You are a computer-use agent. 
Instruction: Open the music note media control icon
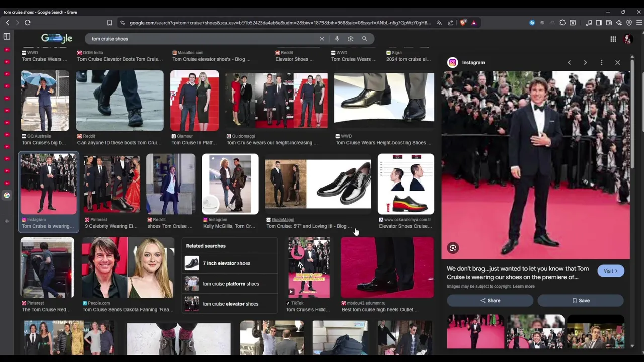[x=589, y=23]
